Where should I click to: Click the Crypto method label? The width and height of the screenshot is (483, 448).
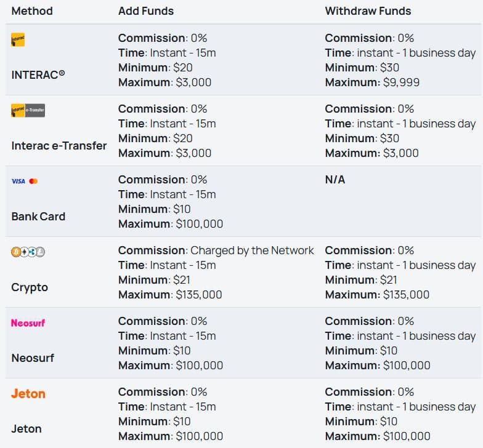tap(30, 287)
